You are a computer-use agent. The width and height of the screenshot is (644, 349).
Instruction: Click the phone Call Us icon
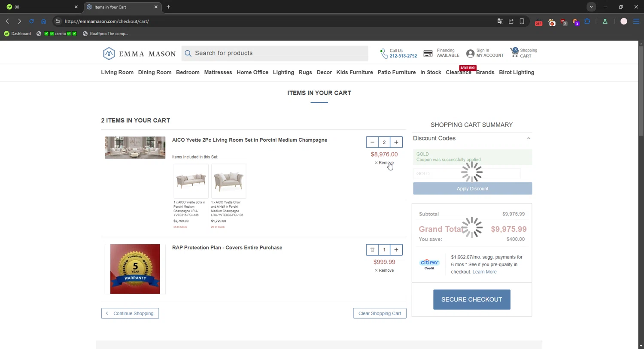pyautogui.click(x=384, y=53)
